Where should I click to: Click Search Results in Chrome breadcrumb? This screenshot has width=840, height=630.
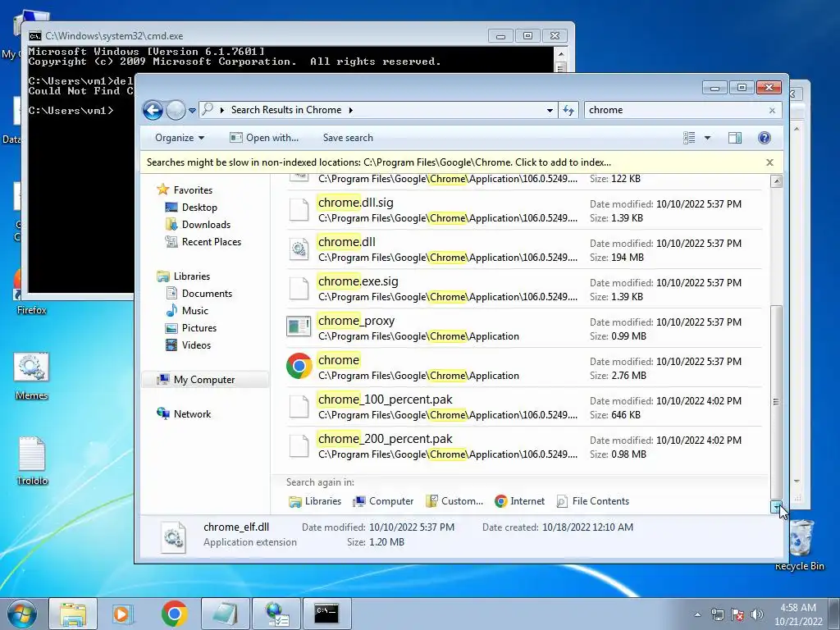[x=286, y=110]
